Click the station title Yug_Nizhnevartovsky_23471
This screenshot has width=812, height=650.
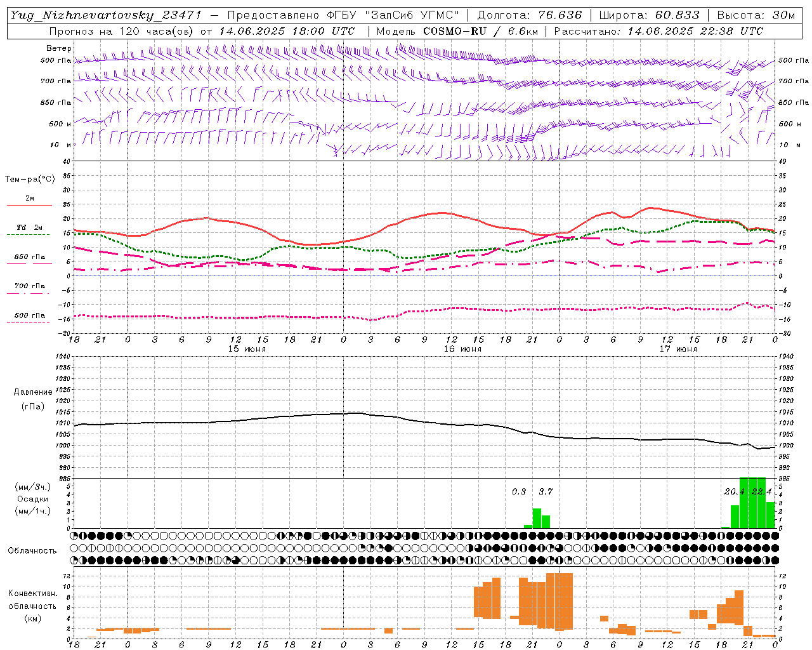[107, 15]
